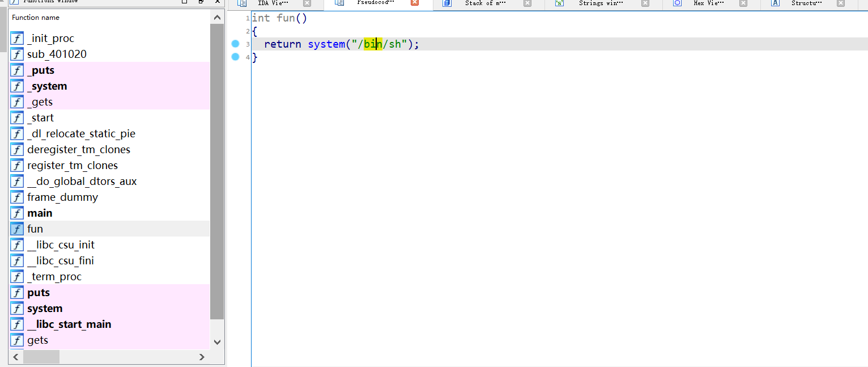
Task: Select the bold system import row
Action: (109, 308)
